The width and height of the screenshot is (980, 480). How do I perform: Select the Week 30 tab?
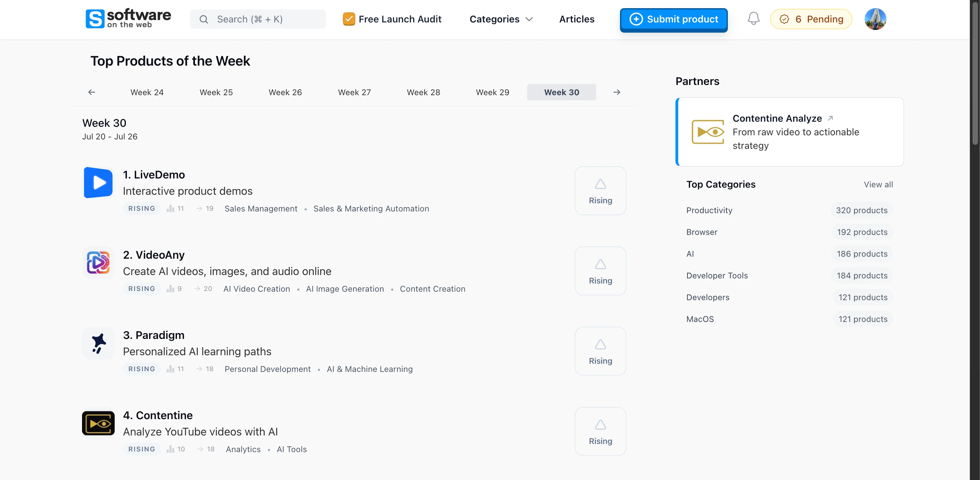tap(561, 92)
